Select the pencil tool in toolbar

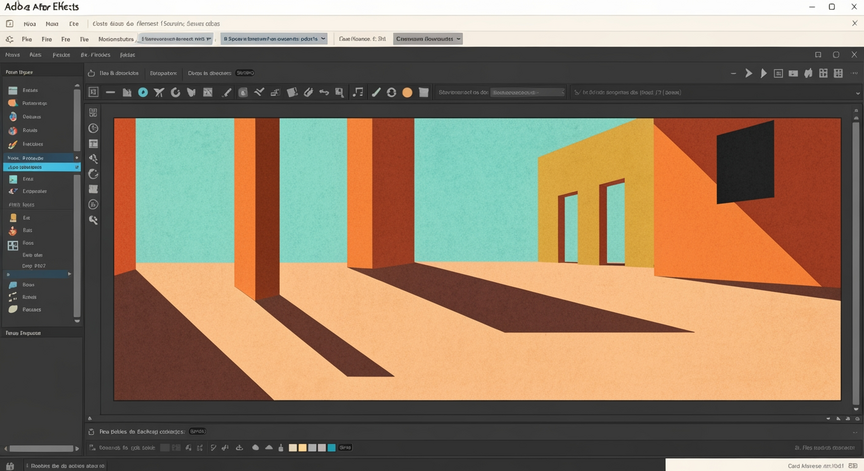click(x=226, y=93)
